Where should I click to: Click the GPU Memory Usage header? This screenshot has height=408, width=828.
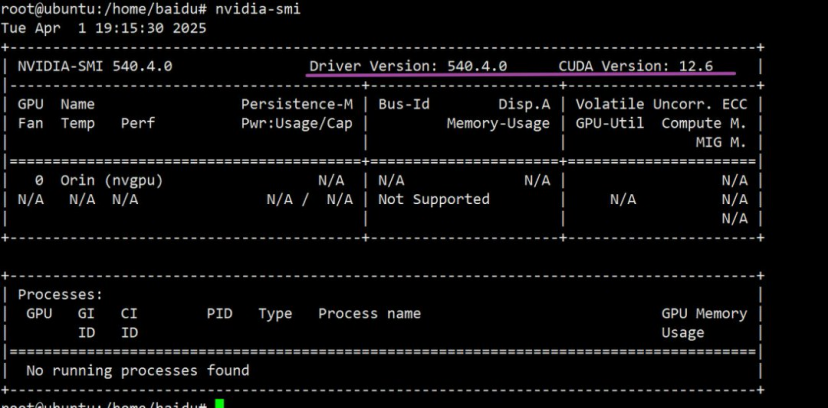pyautogui.click(x=704, y=323)
